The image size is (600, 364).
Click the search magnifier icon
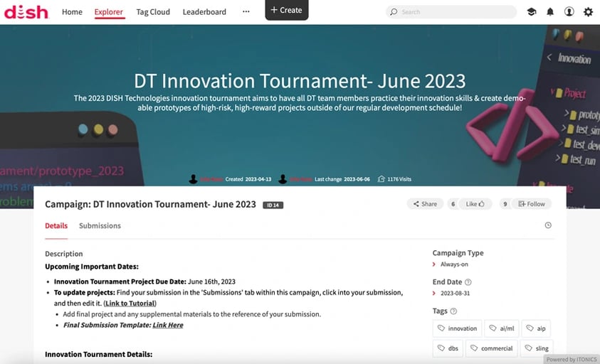[x=394, y=12]
